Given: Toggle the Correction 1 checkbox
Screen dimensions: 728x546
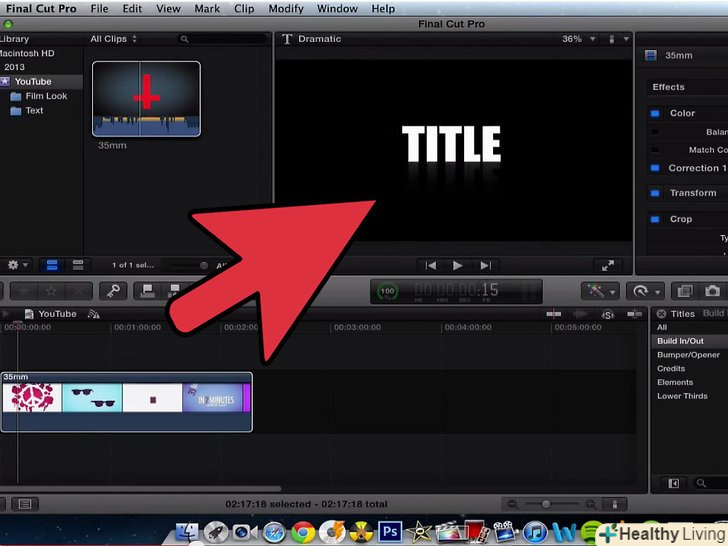Looking at the screenshot, I should (655, 168).
